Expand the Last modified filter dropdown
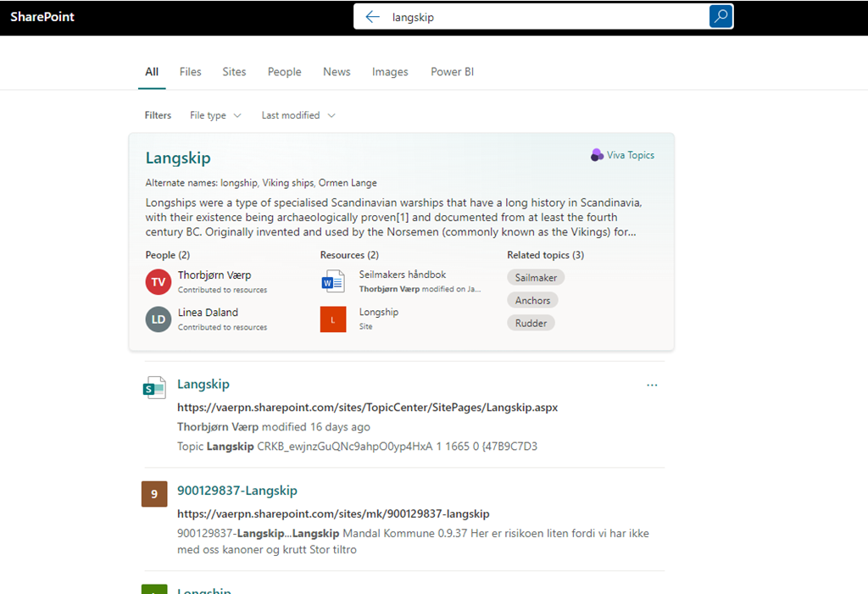Image resolution: width=868 pixels, height=594 pixels. (298, 115)
